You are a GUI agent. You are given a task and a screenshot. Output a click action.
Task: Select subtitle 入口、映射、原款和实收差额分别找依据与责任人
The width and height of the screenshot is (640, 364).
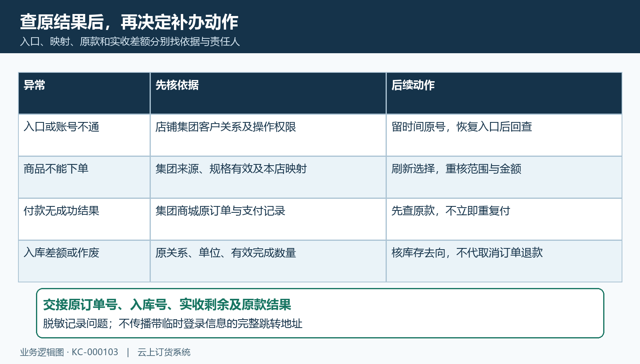130,42
